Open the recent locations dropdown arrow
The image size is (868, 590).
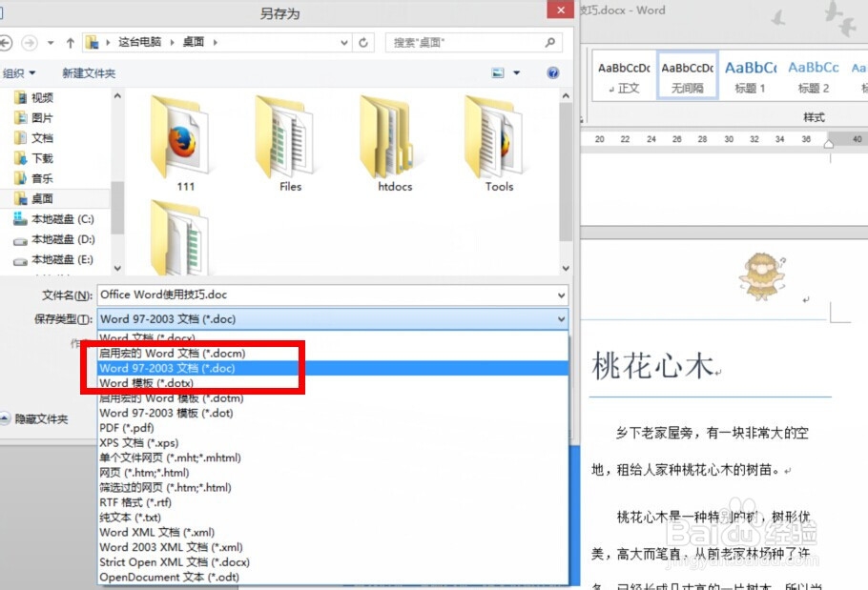[x=51, y=43]
